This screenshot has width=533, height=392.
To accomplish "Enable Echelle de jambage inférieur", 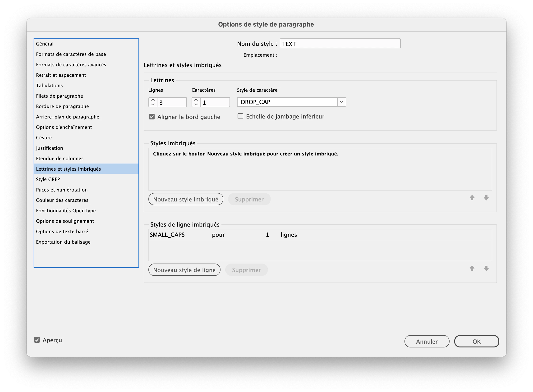I will coord(240,116).
